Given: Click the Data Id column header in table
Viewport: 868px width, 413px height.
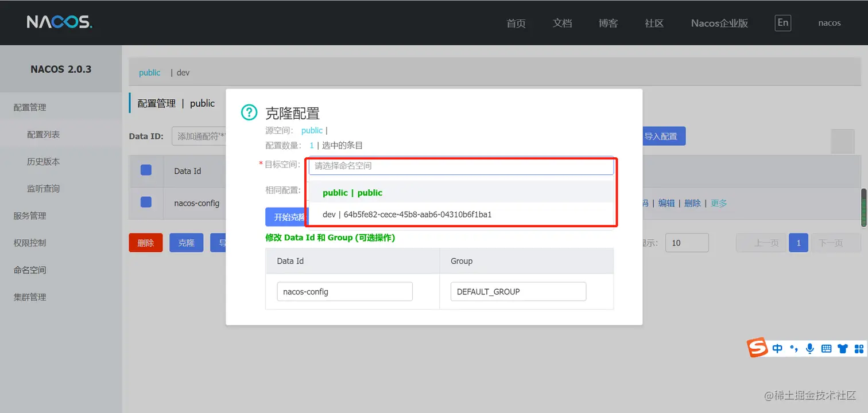Looking at the screenshot, I should [188, 171].
